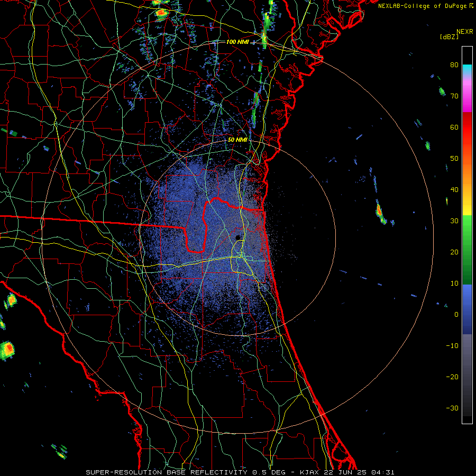Click the 50 NMI range ring label

tap(237, 140)
